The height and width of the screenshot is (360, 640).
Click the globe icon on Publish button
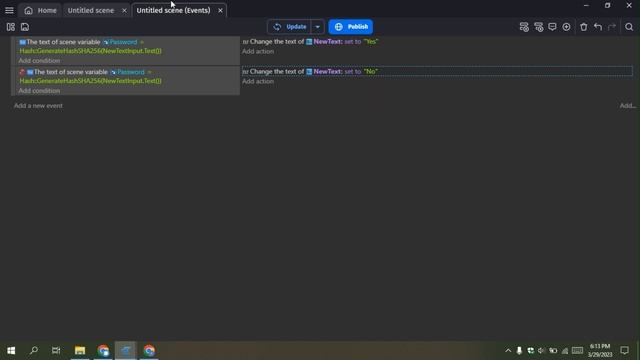(x=338, y=27)
